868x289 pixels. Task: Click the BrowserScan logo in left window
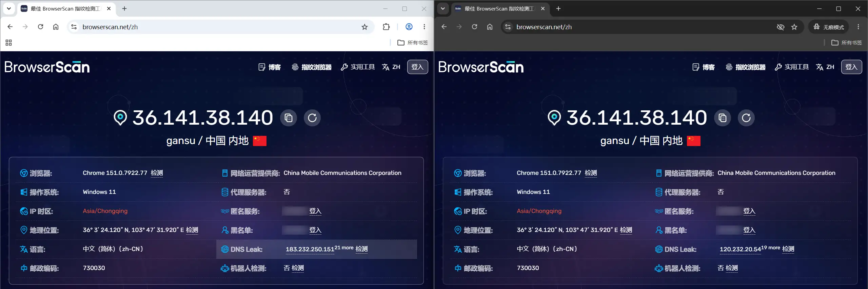(x=47, y=67)
